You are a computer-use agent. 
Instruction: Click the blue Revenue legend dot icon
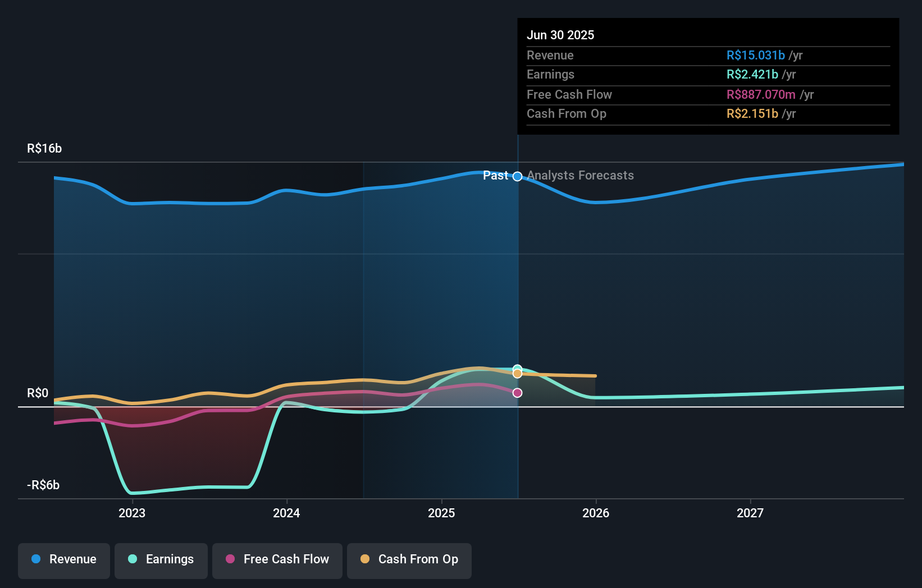click(36, 559)
